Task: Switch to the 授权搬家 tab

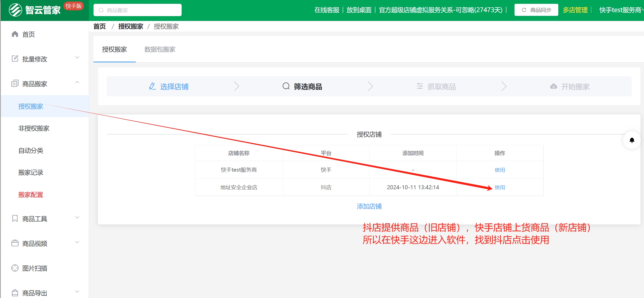Action: click(x=114, y=49)
